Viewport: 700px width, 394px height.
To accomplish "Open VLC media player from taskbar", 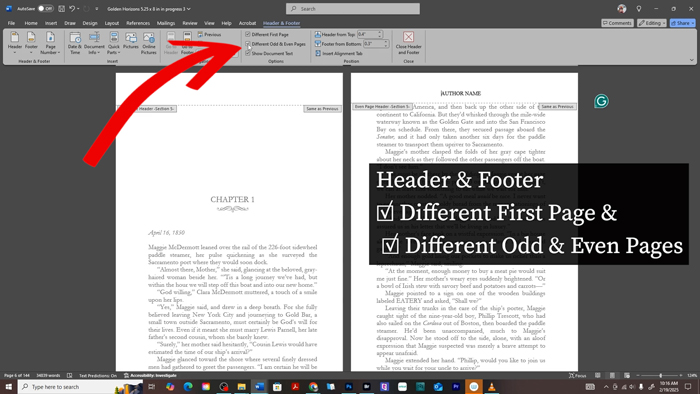I will click(492, 387).
